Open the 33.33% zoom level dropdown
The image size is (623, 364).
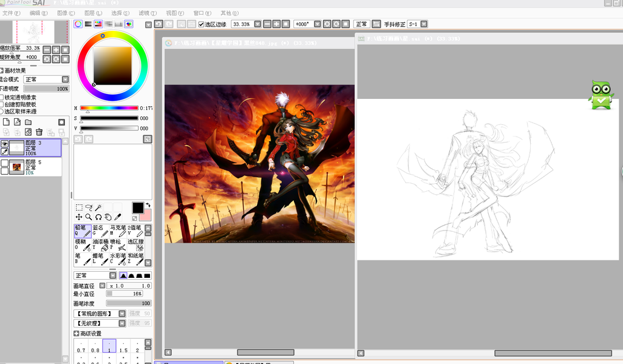[x=257, y=24]
